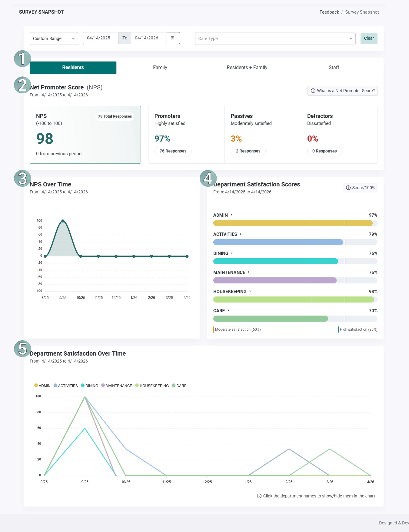Click info icon in Net Promoter help

pos(313,91)
